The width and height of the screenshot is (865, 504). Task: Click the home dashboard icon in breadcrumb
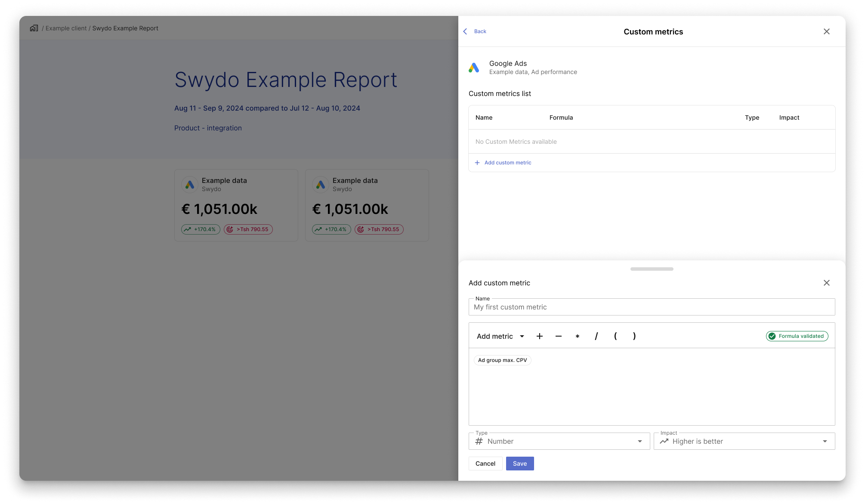point(34,28)
